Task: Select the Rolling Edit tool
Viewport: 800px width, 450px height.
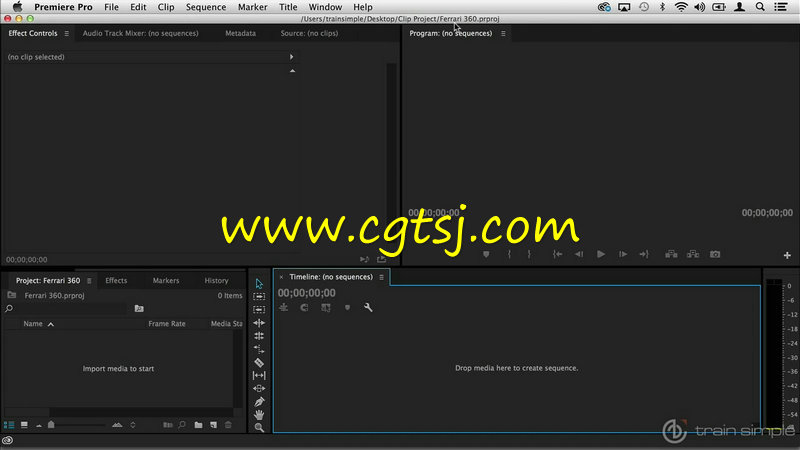Action: 259,336
